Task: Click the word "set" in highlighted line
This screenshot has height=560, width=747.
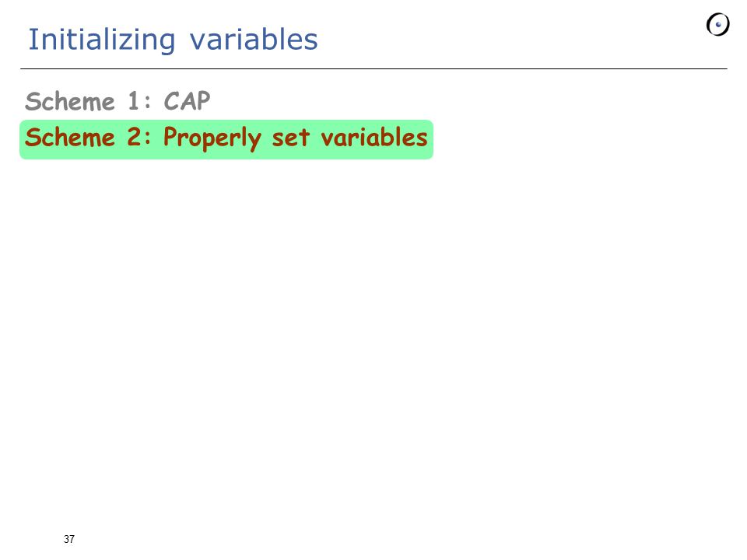Action: tap(290, 138)
